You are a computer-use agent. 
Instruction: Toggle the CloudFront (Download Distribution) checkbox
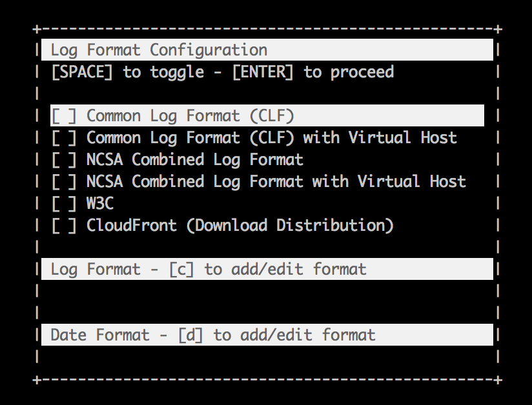(x=64, y=226)
